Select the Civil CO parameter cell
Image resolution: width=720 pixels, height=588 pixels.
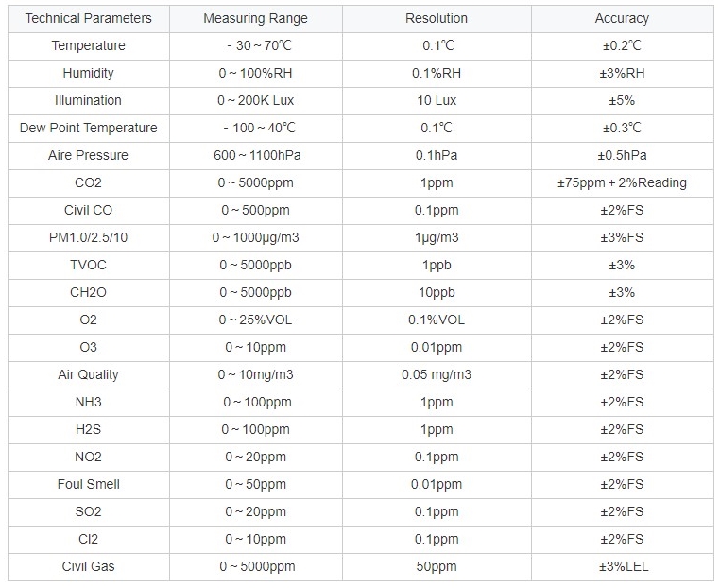(x=88, y=210)
